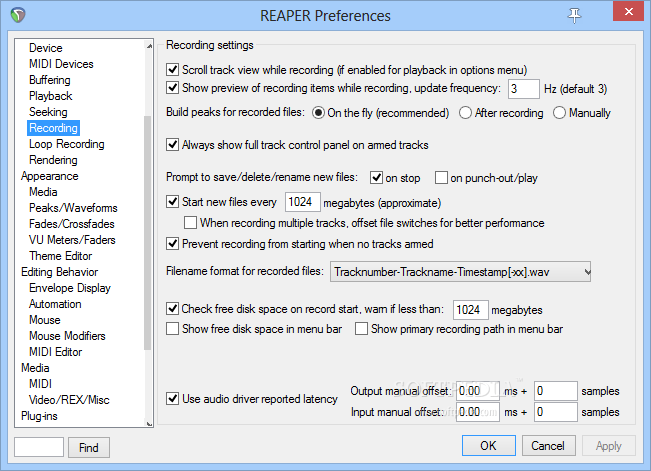
Task: Open the MIDI Editor page
Action: (56, 352)
